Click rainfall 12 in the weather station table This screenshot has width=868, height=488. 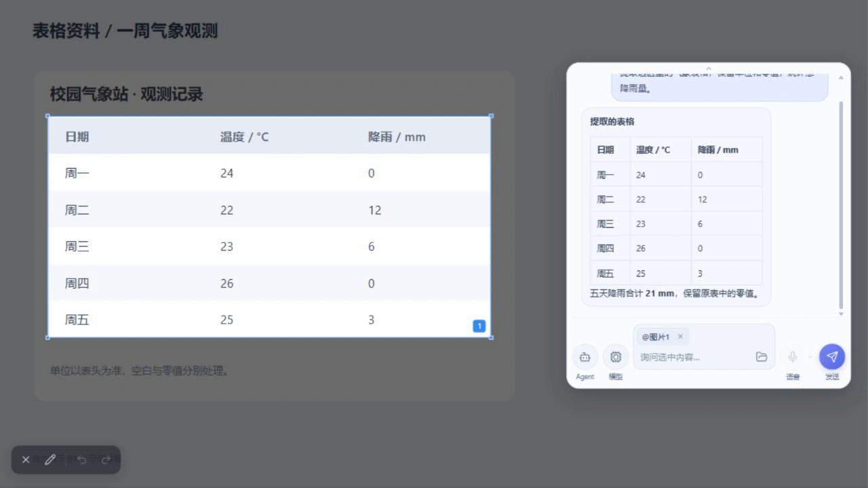click(x=374, y=210)
